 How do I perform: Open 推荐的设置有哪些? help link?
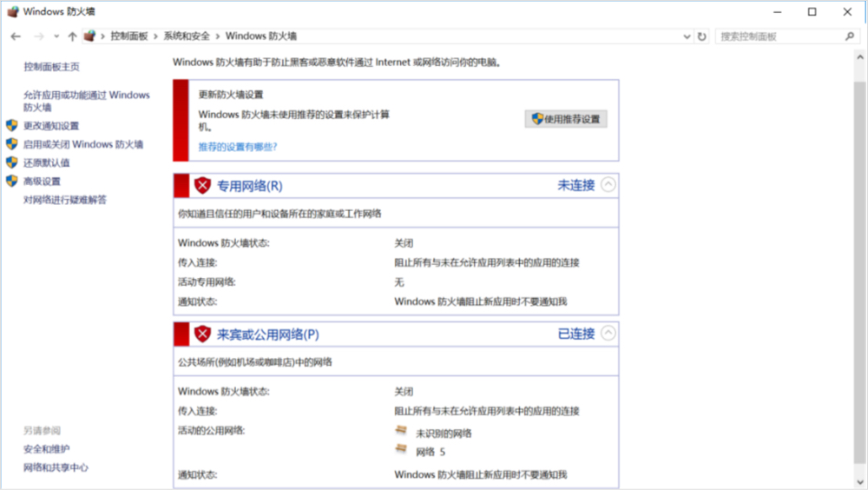pos(238,147)
